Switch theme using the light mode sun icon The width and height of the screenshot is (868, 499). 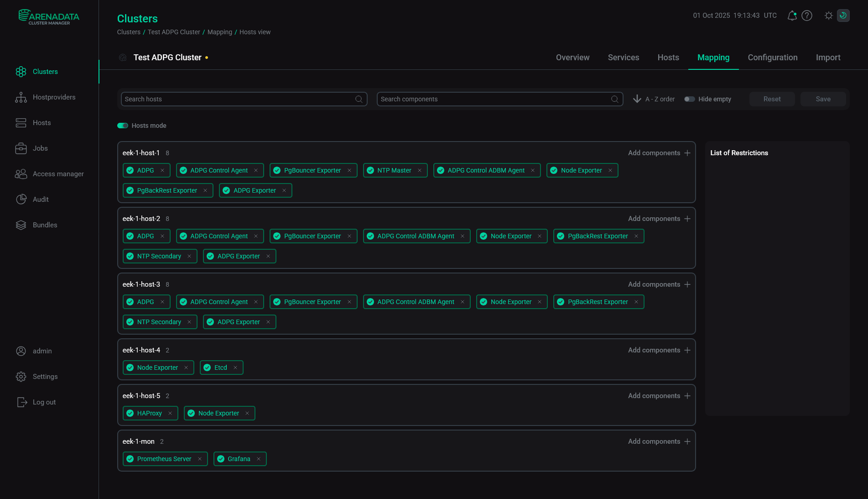(828, 15)
